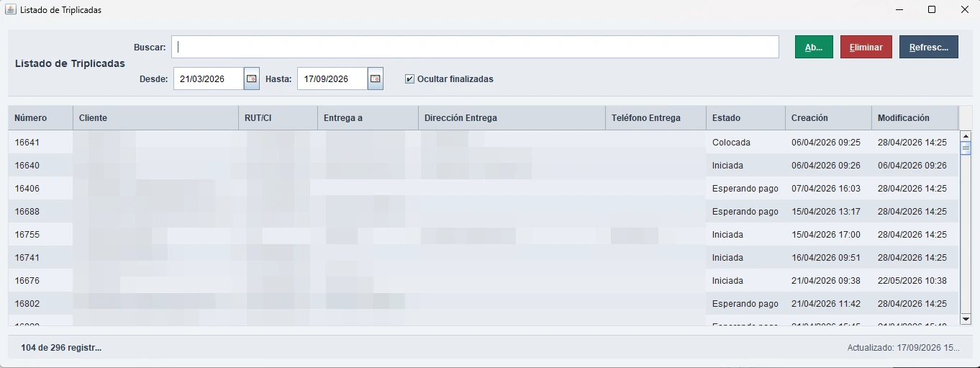Image resolution: width=980 pixels, height=368 pixels.
Task: Open the Hasta date calendar picker
Action: tap(376, 78)
